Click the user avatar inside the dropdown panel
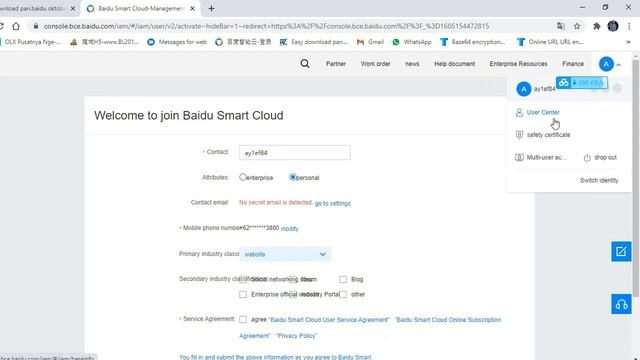The image size is (640, 360). pos(524,89)
